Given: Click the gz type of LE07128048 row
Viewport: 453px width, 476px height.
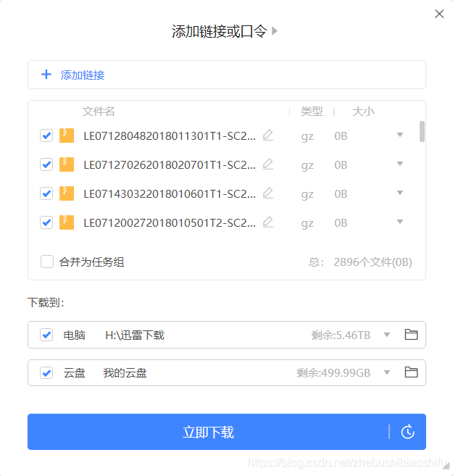Looking at the screenshot, I should pyautogui.click(x=307, y=137).
